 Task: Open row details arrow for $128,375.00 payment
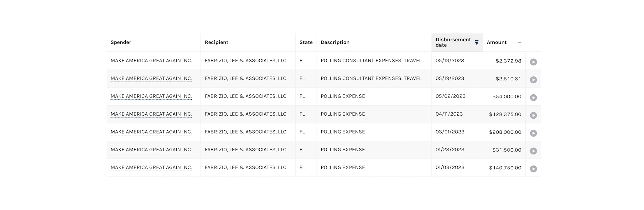[533, 115]
